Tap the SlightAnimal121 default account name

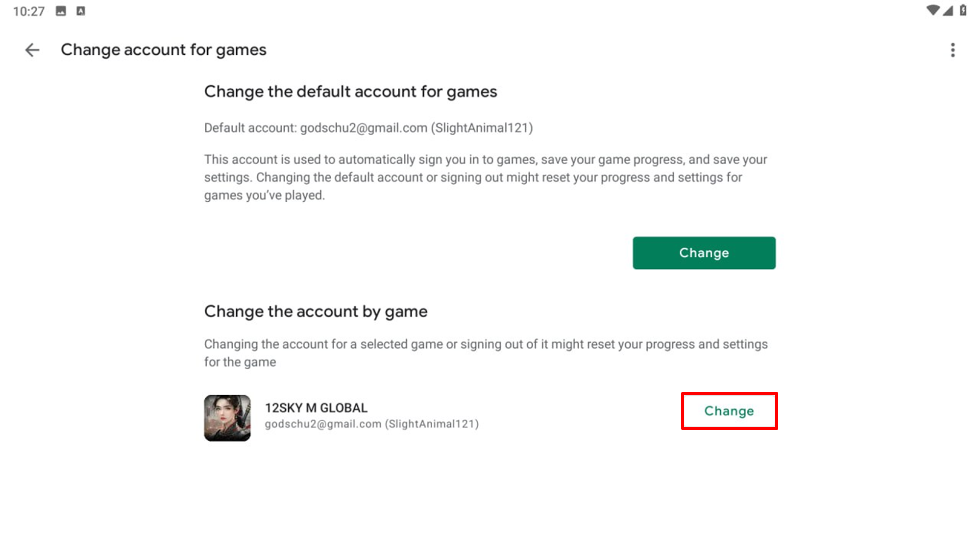coord(481,128)
